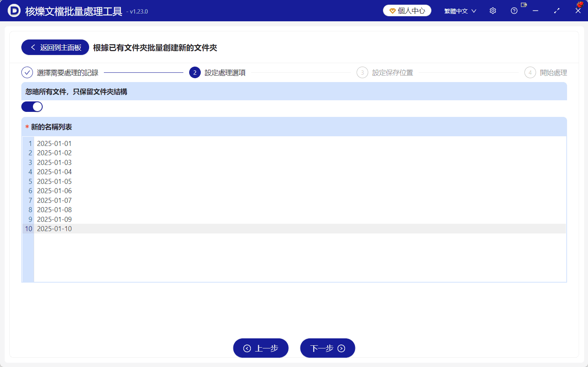
Task: Click the checkmark circle of step 1
Action: (27, 72)
